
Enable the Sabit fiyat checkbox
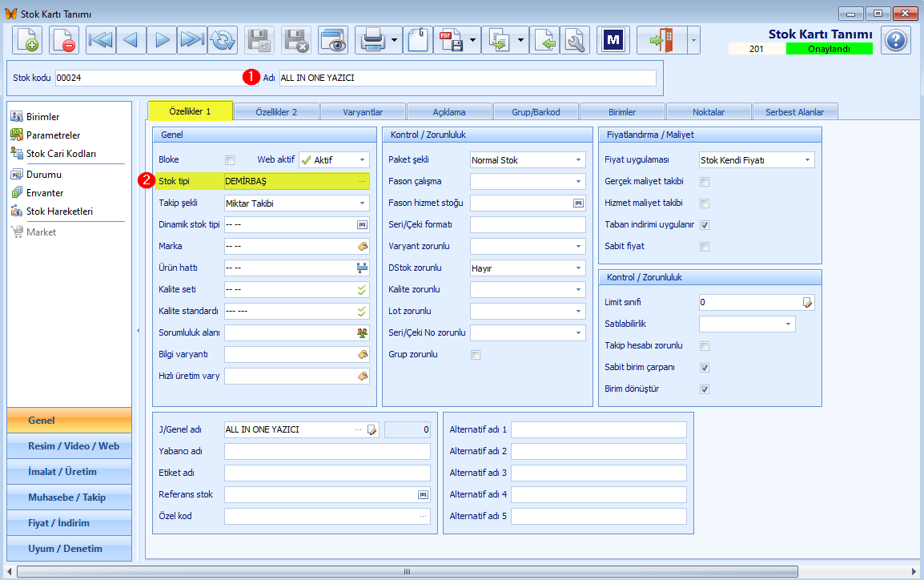click(x=704, y=247)
